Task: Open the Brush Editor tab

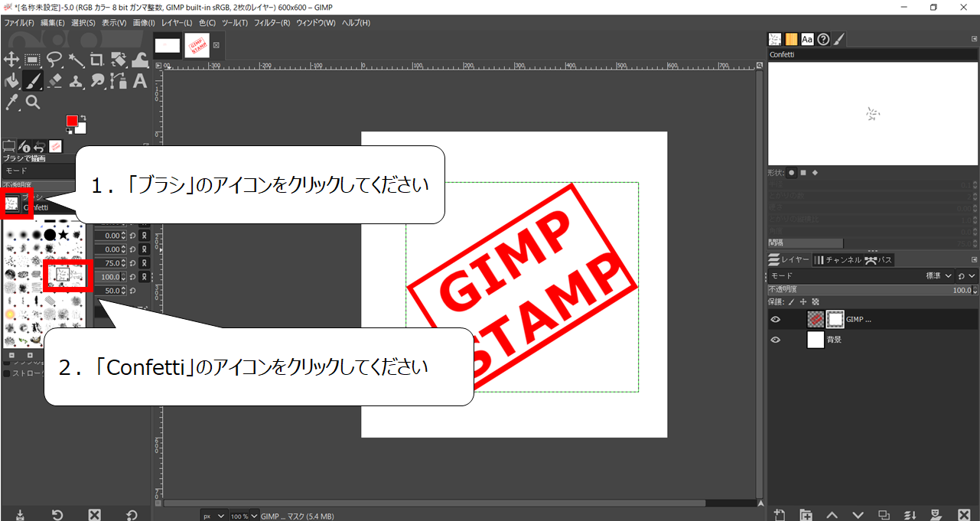Action: (839, 39)
